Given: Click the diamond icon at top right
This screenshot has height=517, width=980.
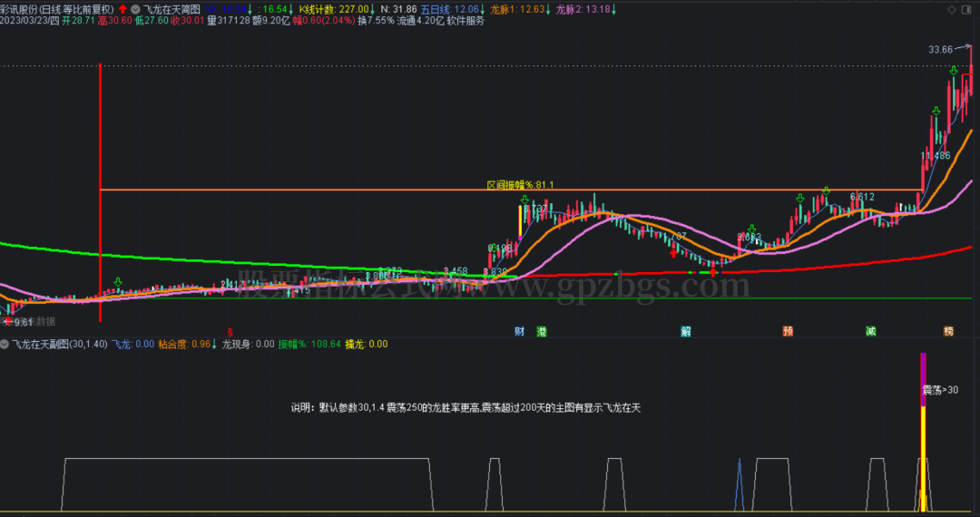Looking at the screenshot, I should [953, 9].
